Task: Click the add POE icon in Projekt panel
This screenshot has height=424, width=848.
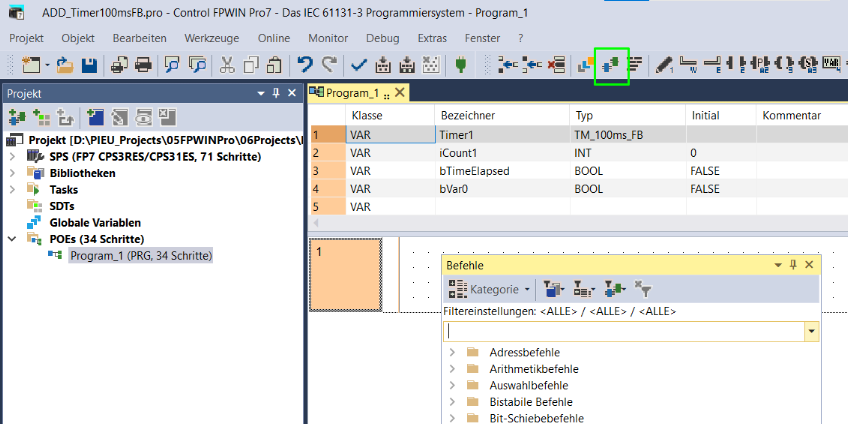Action: pos(17,116)
